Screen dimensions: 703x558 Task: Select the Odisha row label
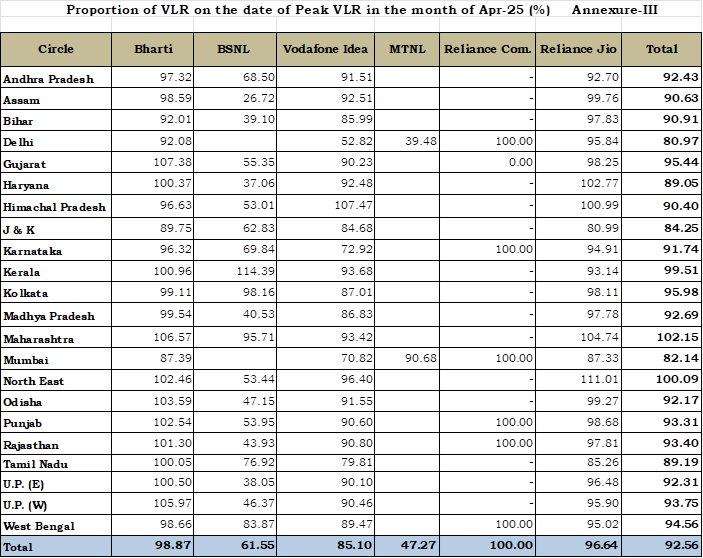click(22, 402)
